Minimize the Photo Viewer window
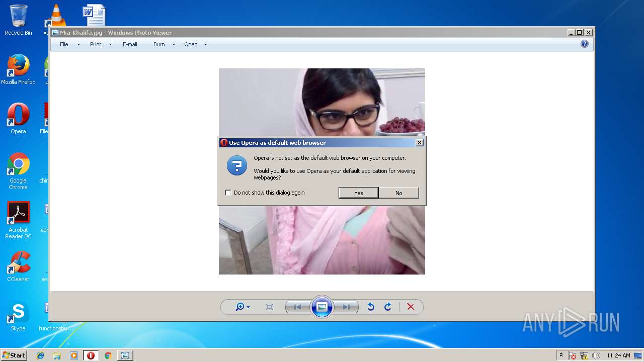 click(571, 33)
